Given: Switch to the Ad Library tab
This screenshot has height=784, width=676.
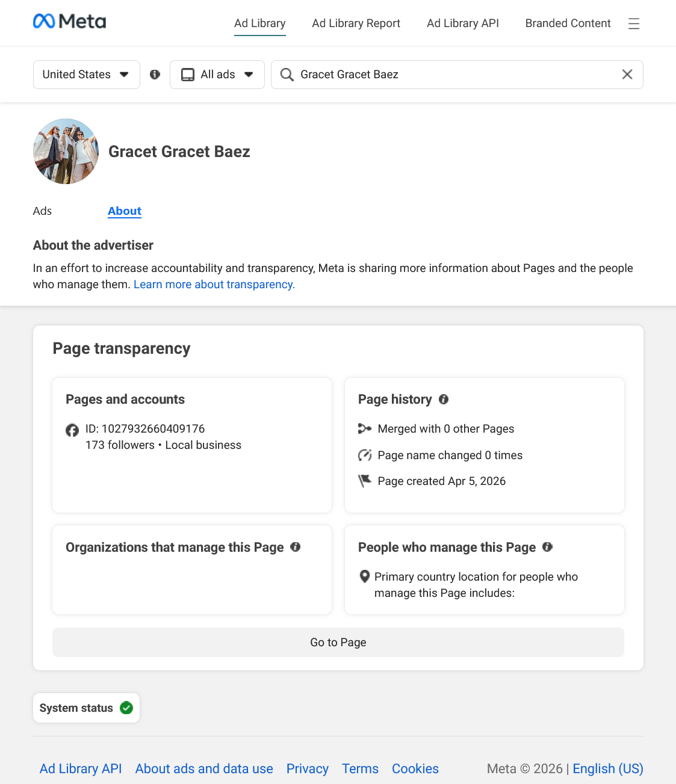Looking at the screenshot, I should coord(260,23).
